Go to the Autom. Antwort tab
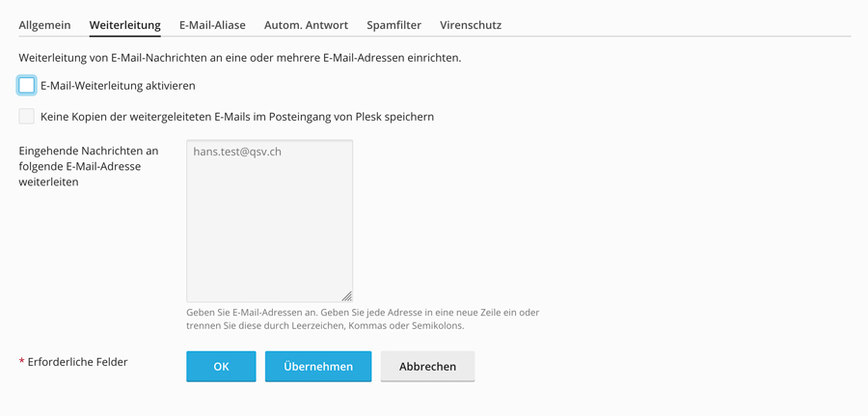The image size is (868, 416). pos(306,25)
